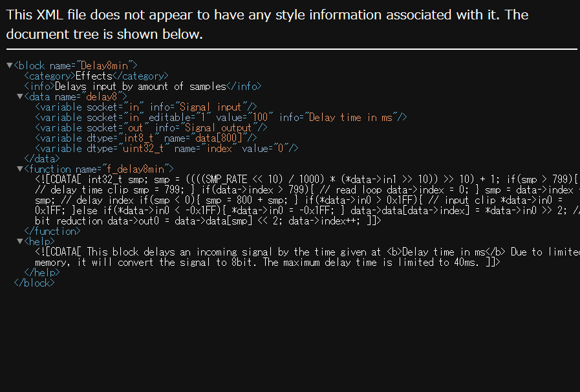
Task: Click the closing </function> tag
Action: [x=52, y=232]
